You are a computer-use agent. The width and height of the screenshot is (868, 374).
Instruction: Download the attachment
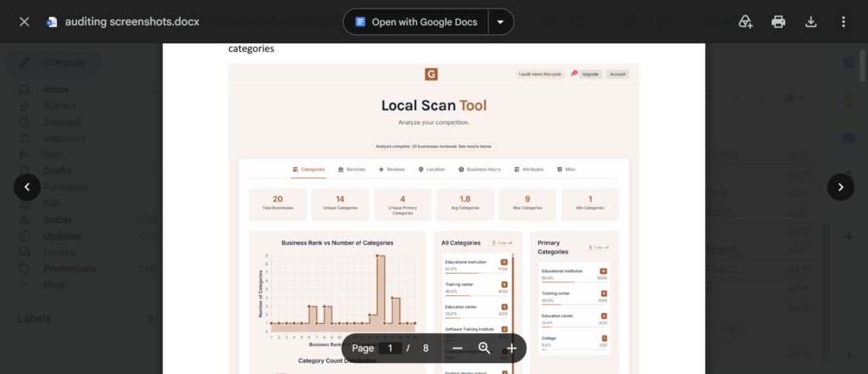click(x=810, y=21)
